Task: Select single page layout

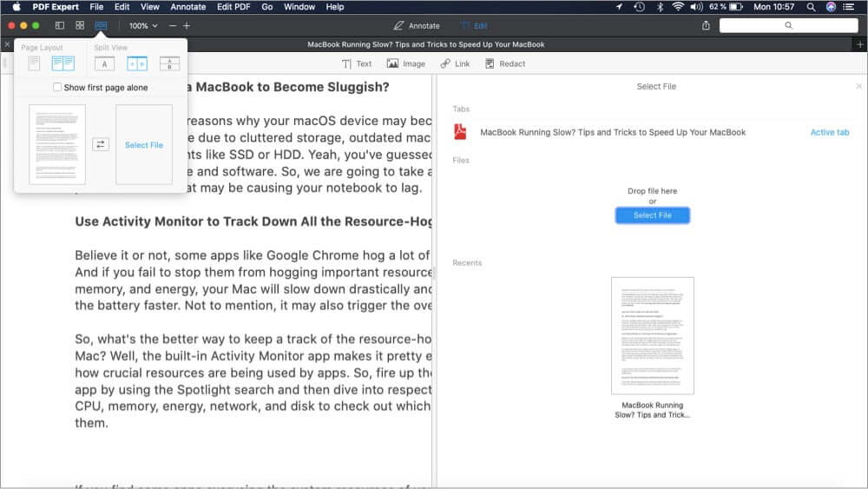Action: (35, 63)
